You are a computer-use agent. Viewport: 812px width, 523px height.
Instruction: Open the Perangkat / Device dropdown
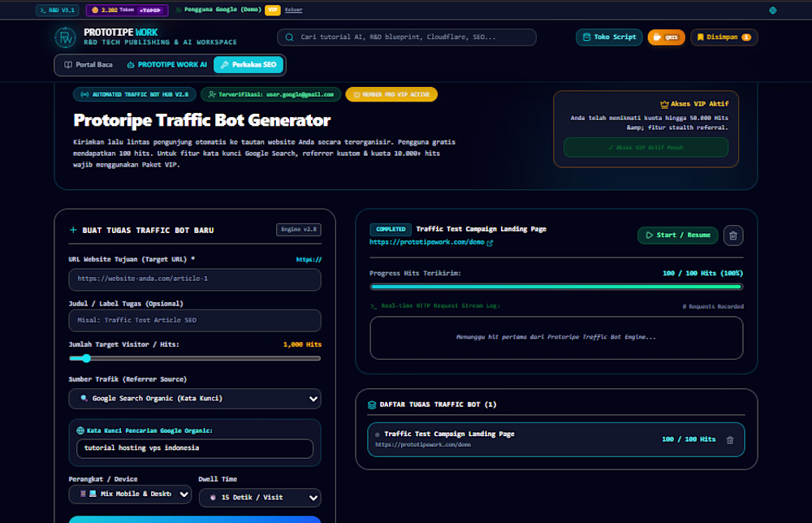(130, 494)
